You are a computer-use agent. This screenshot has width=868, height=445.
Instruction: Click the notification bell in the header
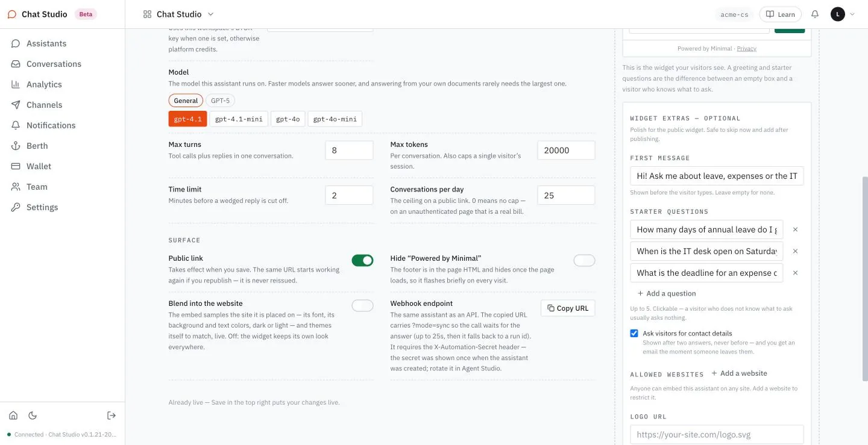coord(815,14)
